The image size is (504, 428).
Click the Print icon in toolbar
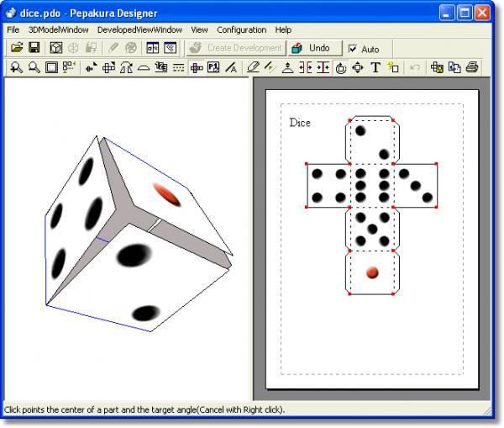tap(472, 68)
